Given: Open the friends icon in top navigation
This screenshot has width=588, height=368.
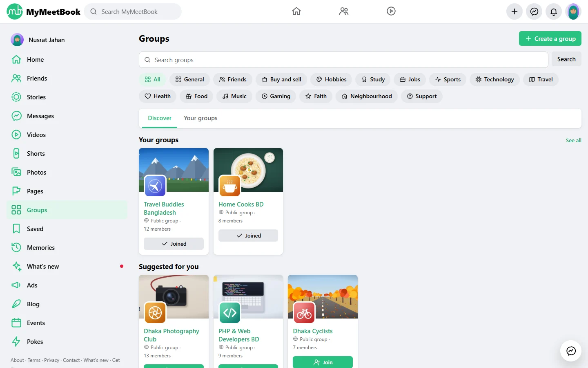Looking at the screenshot, I should (344, 11).
